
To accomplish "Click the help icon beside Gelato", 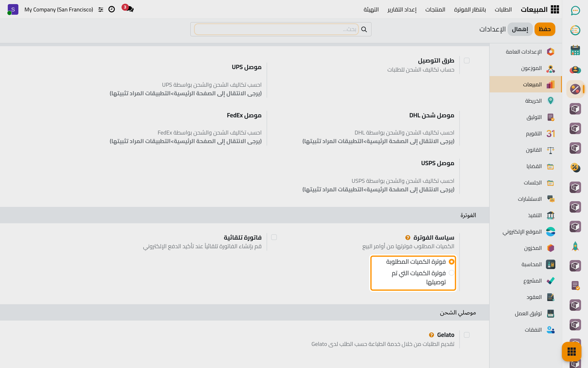I will pos(431,335).
